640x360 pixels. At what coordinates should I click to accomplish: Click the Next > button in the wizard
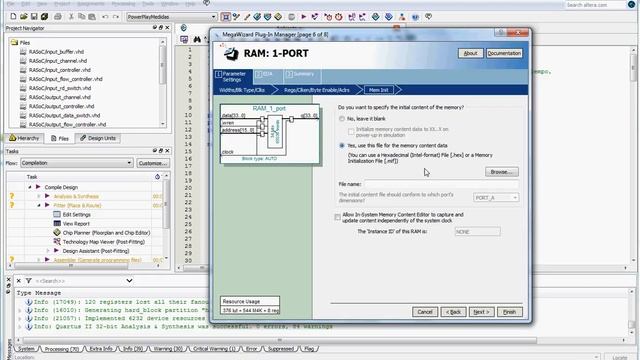click(x=482, y=312)
